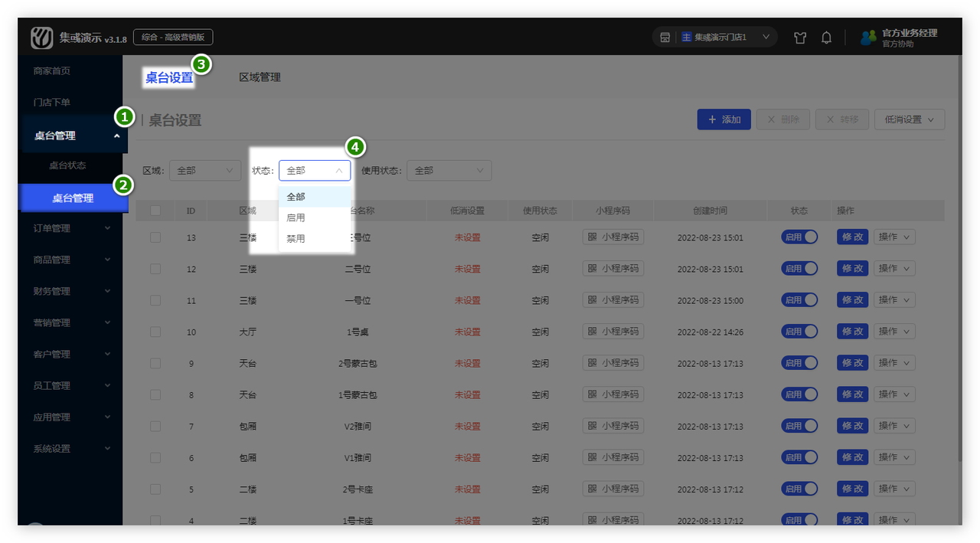Open 小程序码 QR button for ID 8 row
The height and width of the screenshot is (543, 980).
(612, 394)
